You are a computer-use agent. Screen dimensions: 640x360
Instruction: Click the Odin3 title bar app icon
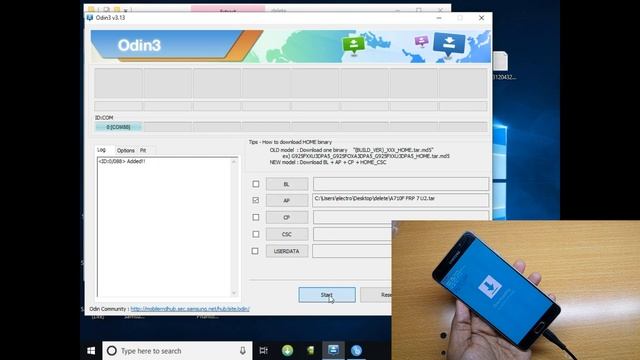coord(90,18)
